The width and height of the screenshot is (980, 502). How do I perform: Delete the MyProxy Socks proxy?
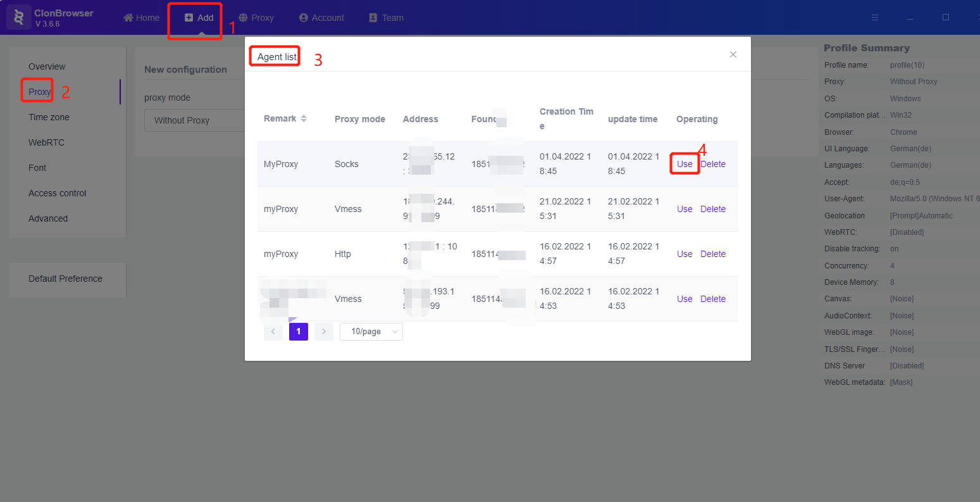713,164
